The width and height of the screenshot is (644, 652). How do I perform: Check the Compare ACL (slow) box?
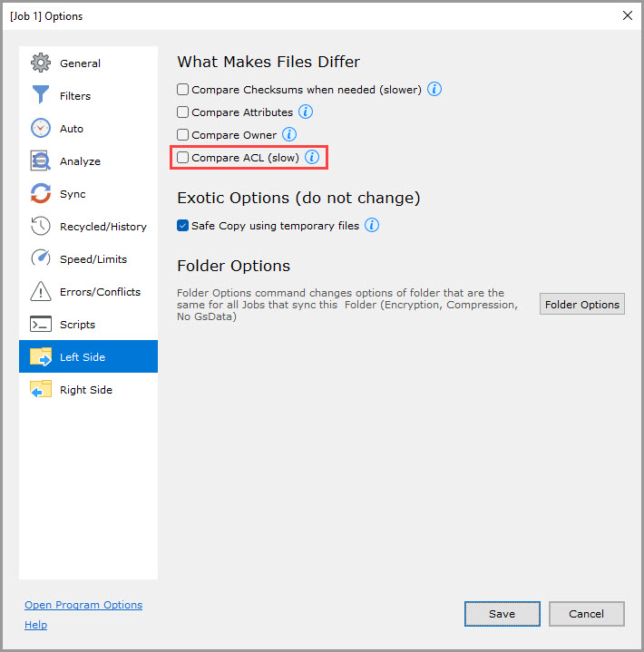pos(183,158)
